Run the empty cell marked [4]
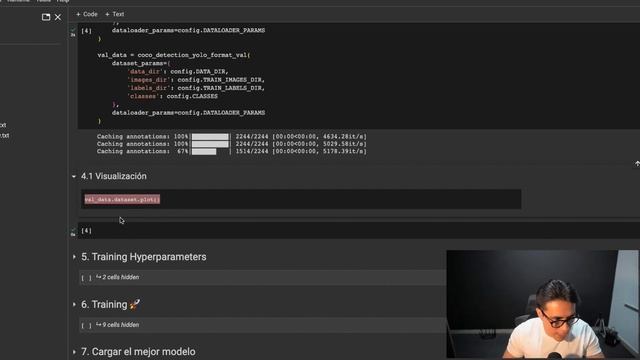Image resolution: width=640 pixels, height=360 pixels. pyautogui.click(x=86, y=231)
